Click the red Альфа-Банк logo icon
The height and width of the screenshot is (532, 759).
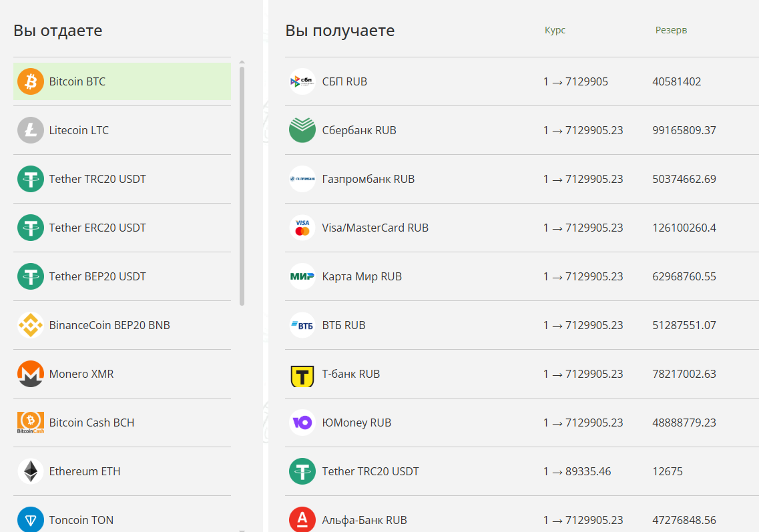(302, 519)
